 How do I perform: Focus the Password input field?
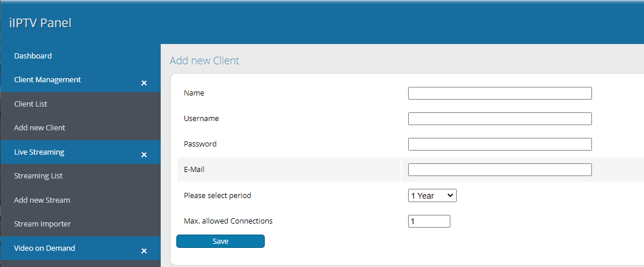[x=500, y=144]
